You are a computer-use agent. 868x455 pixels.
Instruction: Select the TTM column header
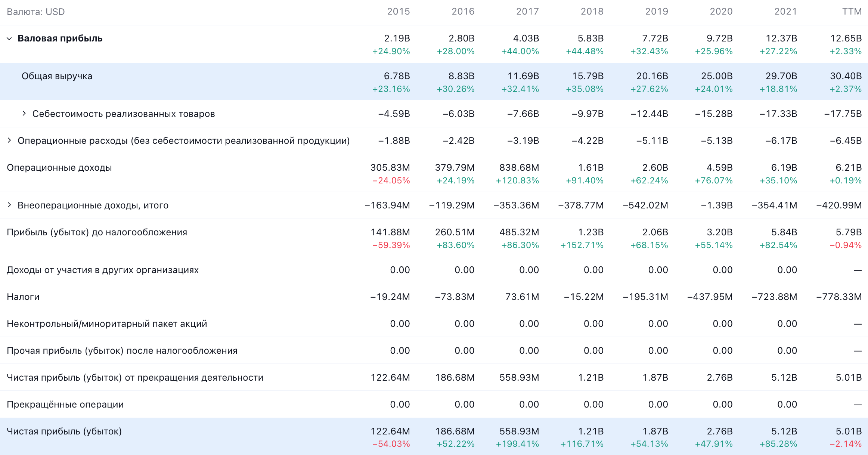click(x=852, y=12)
